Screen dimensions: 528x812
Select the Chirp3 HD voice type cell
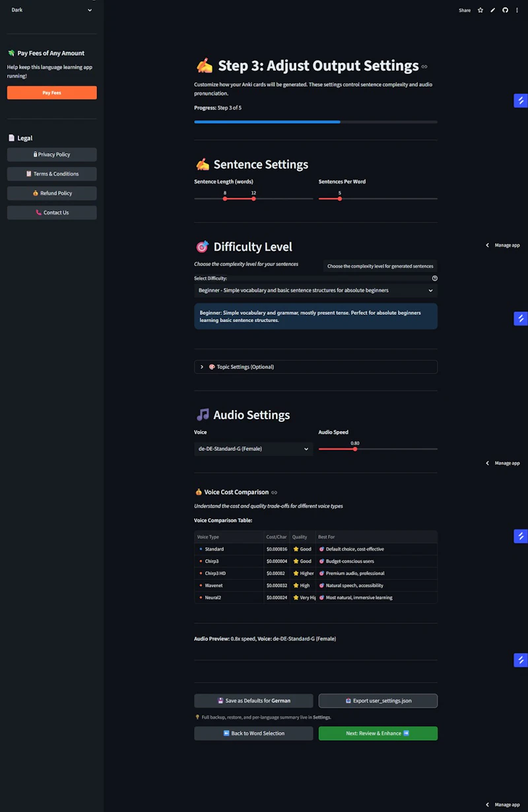coord(229,573)
